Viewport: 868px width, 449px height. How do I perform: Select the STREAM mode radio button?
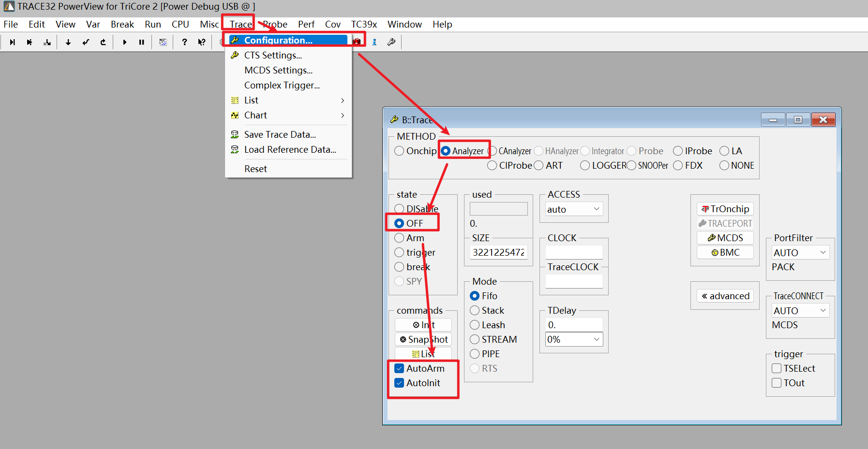[x=475, y=339]
